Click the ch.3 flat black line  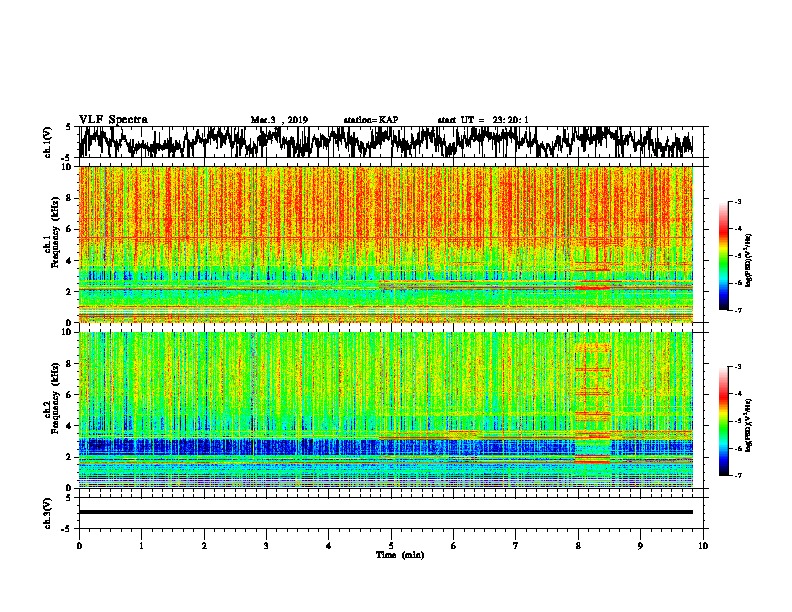coord(386,512)
